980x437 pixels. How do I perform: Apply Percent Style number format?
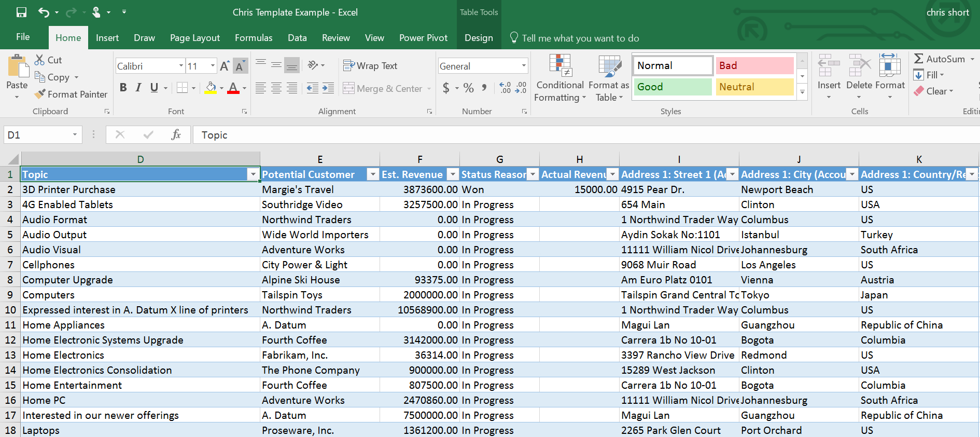[469, 88]
